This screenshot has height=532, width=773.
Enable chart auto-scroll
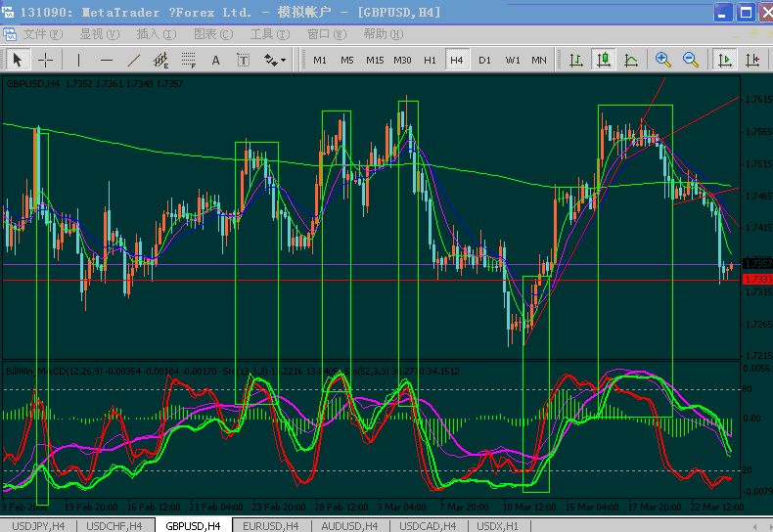click(x=725, y=60)
